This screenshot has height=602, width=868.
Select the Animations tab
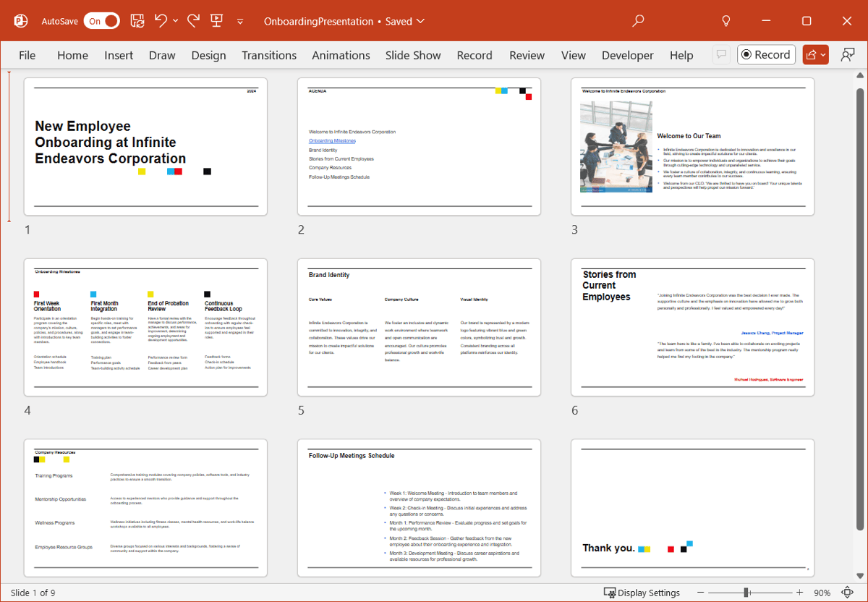click(341, 55)
